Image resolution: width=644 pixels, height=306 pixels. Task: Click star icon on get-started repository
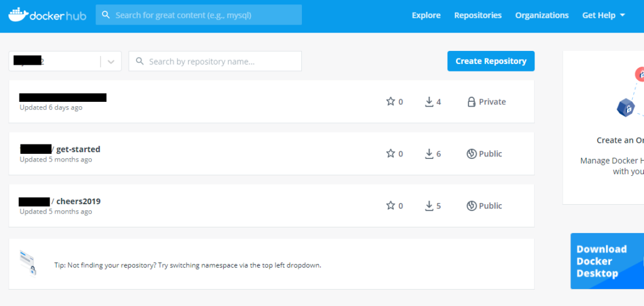(x=390, y=153)
